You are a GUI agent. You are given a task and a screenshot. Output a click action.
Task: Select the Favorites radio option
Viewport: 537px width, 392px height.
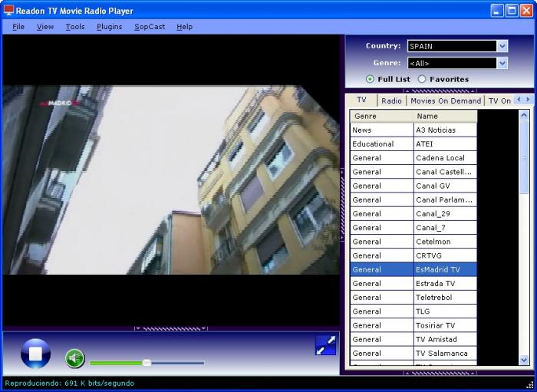(422, 79)
